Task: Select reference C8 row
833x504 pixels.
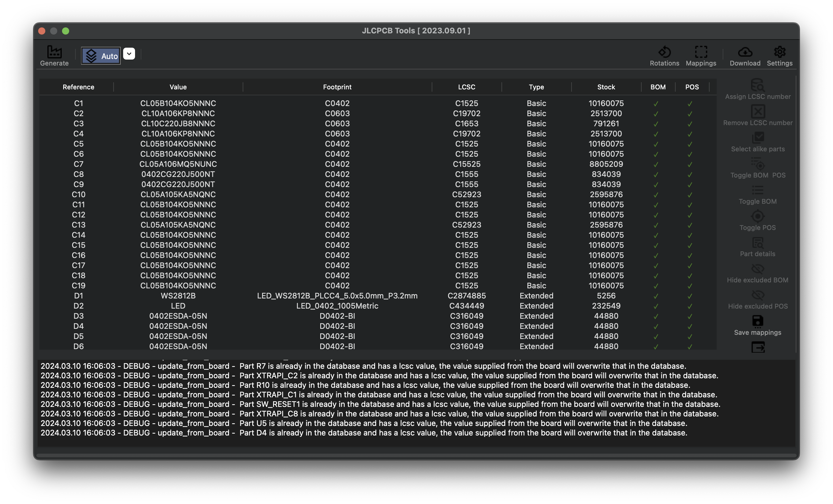Action: pos(78,174)
